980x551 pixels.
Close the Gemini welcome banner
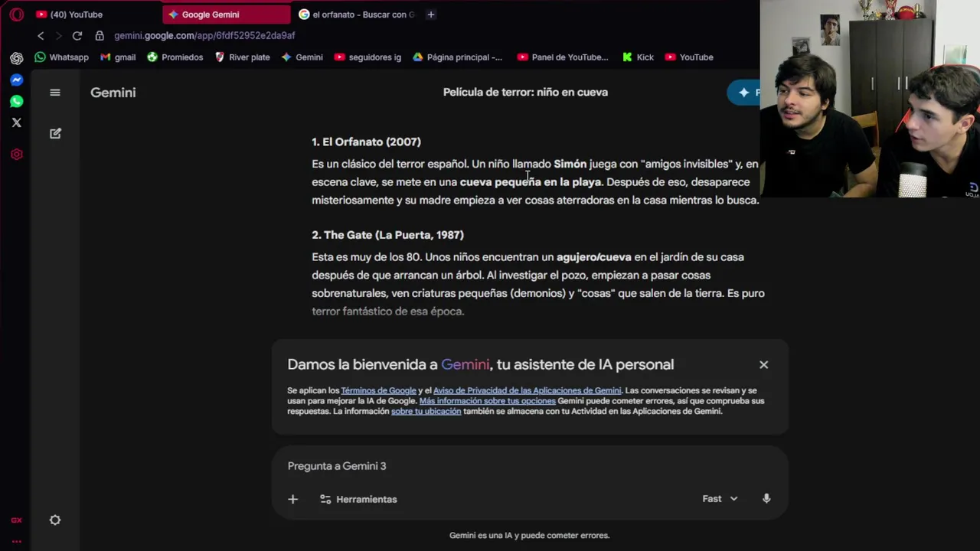(x=763, y=365)
